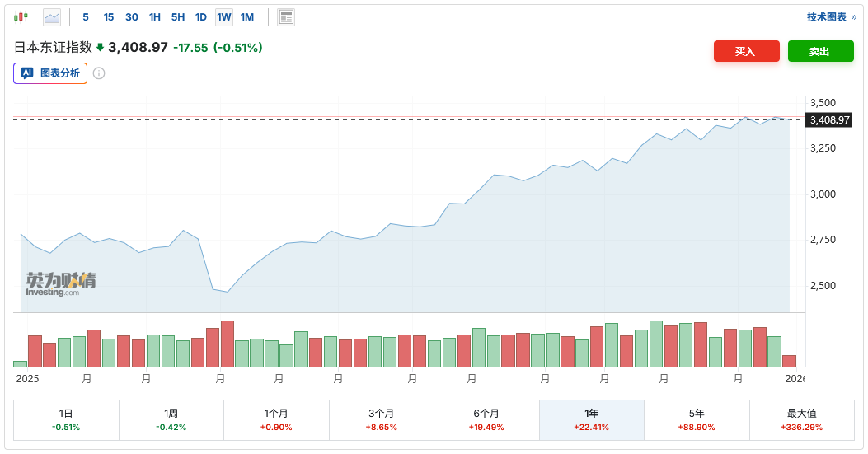
Task: Click the 日本东证指数 index title
Action: 53,48
